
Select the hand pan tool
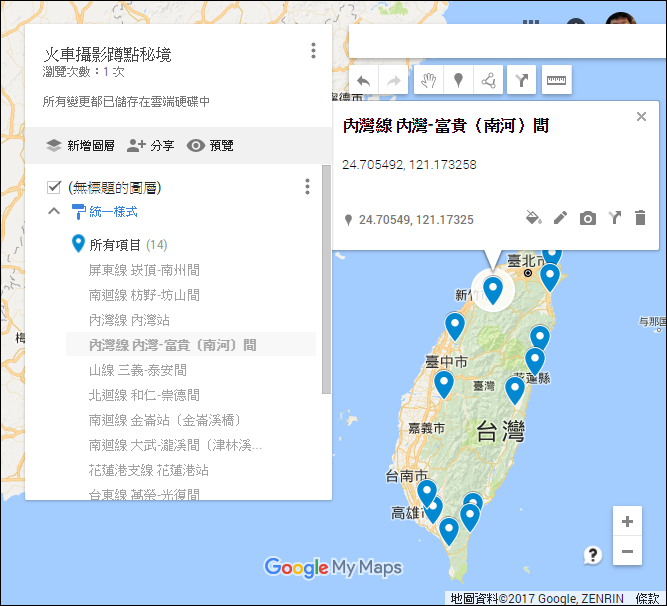click(428, 80)
